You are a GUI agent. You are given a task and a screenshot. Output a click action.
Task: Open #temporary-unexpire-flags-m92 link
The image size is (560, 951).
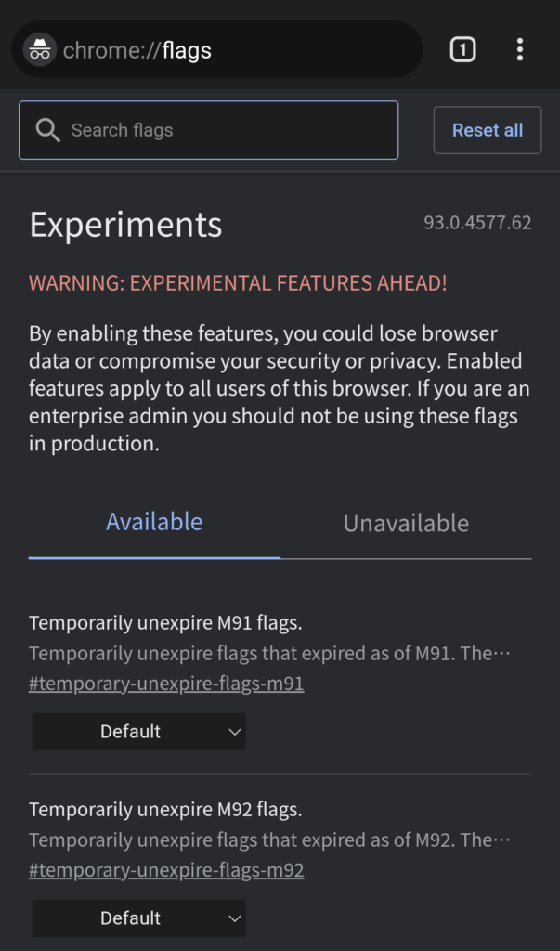pos(166,870)
